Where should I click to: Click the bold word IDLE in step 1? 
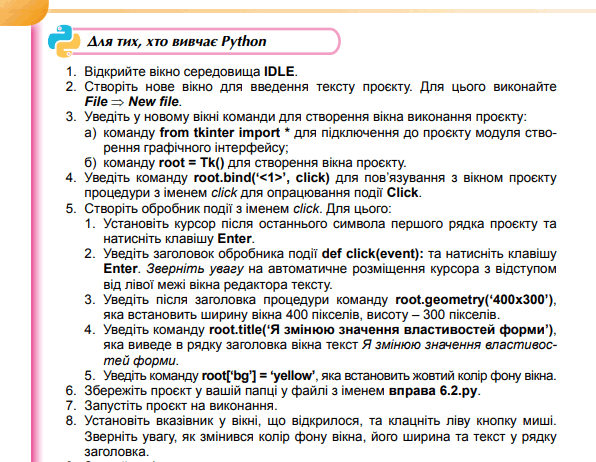279,71
